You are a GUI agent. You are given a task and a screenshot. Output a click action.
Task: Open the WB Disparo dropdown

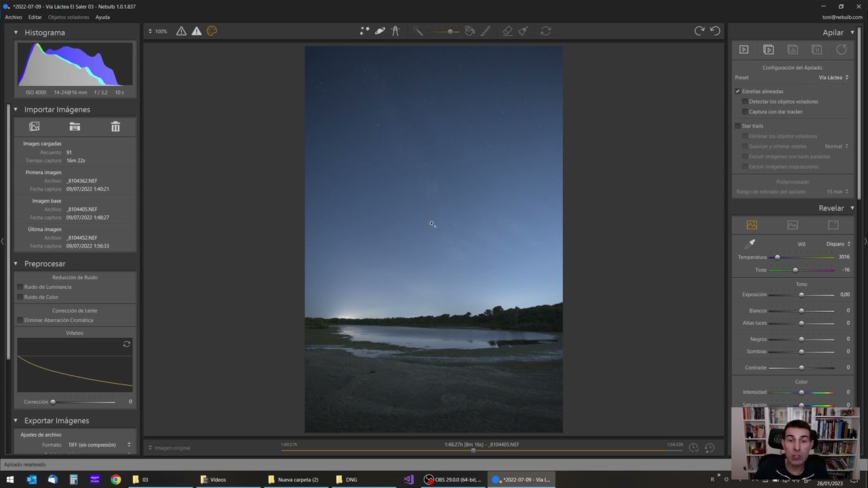point(838,244)
